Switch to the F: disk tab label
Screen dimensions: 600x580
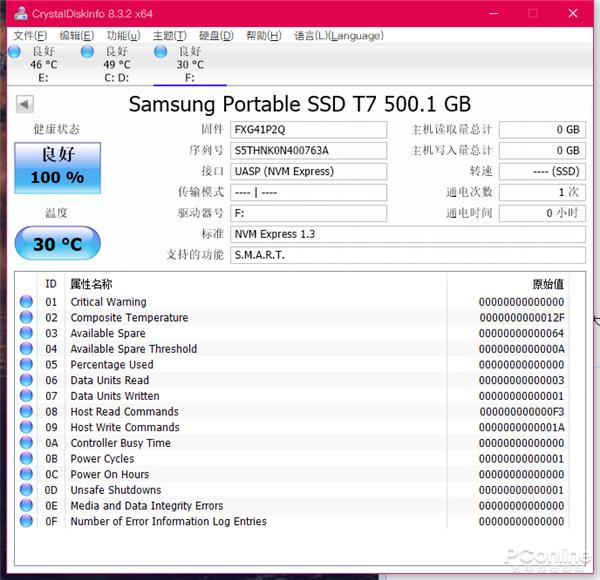click(x=190, y=78)
